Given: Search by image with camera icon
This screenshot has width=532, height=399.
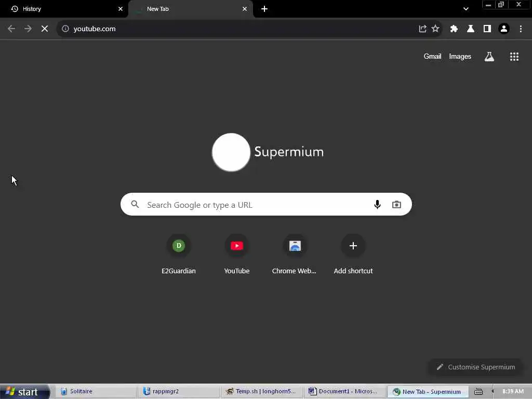Looking at the screenshot, I should click(x=396, y=204).
